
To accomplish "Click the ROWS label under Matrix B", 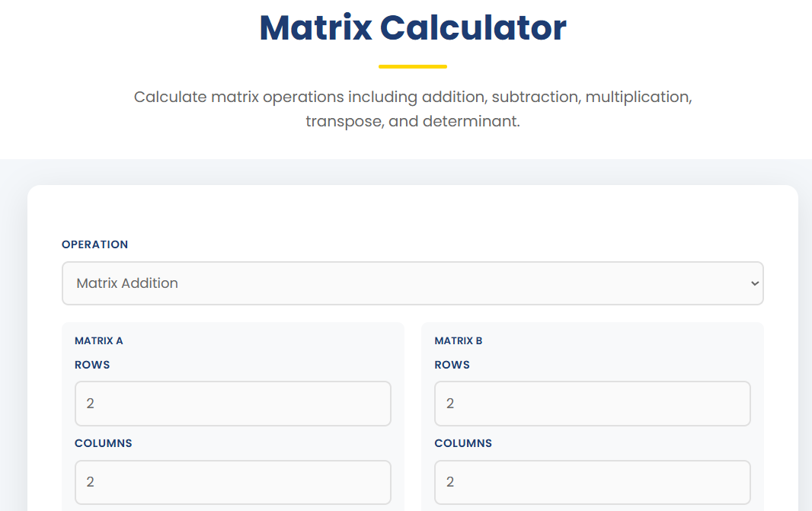I will click(452, 365).
